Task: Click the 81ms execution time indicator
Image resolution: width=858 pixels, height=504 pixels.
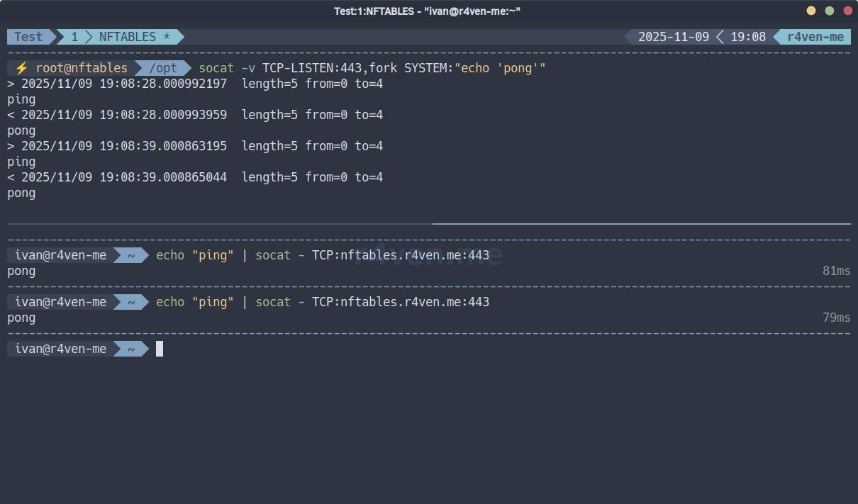Action: [836, 271]
